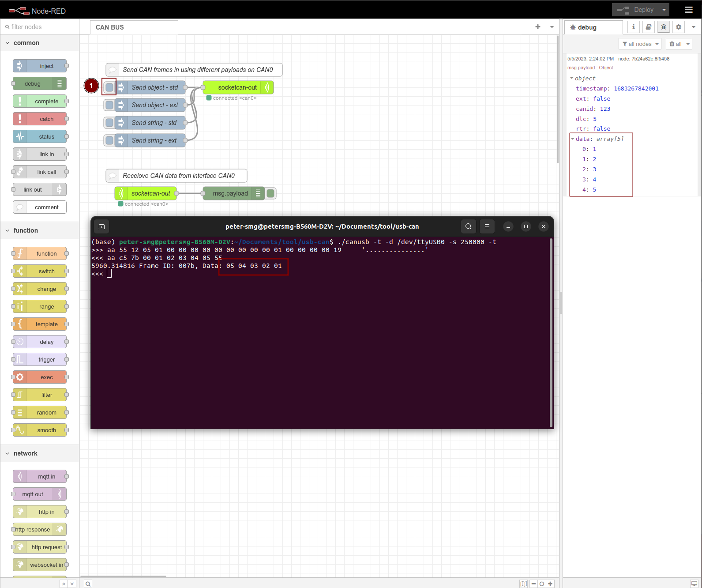
Task: Select the filter node in the palette
Action: pyautogui.click(x=40, y=395)
